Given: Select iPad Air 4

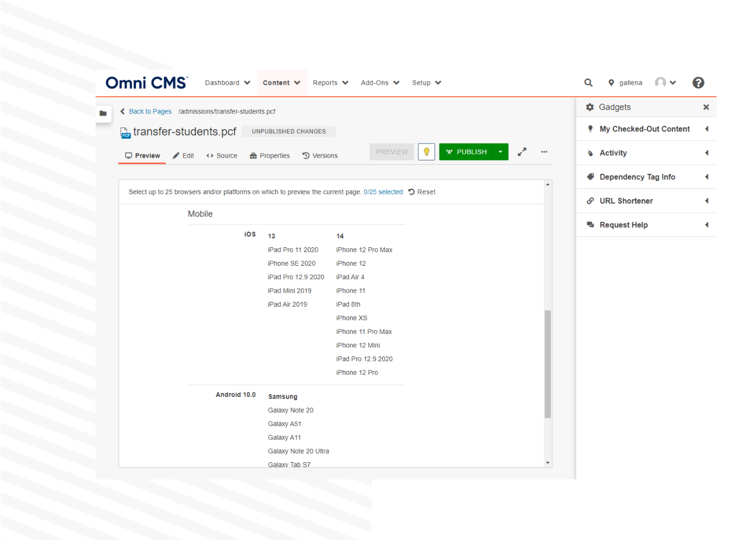Looking at the screenshot, I should click(350, 277).
